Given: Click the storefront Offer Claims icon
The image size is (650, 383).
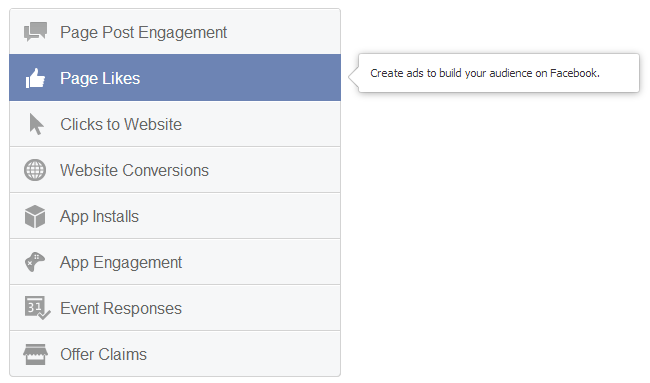Looking at the screenshot, I should (x=35, y=354).
